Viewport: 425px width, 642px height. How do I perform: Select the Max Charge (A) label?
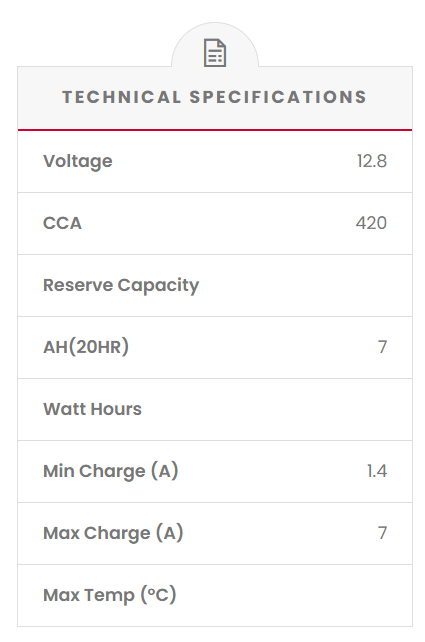(113, 533)
